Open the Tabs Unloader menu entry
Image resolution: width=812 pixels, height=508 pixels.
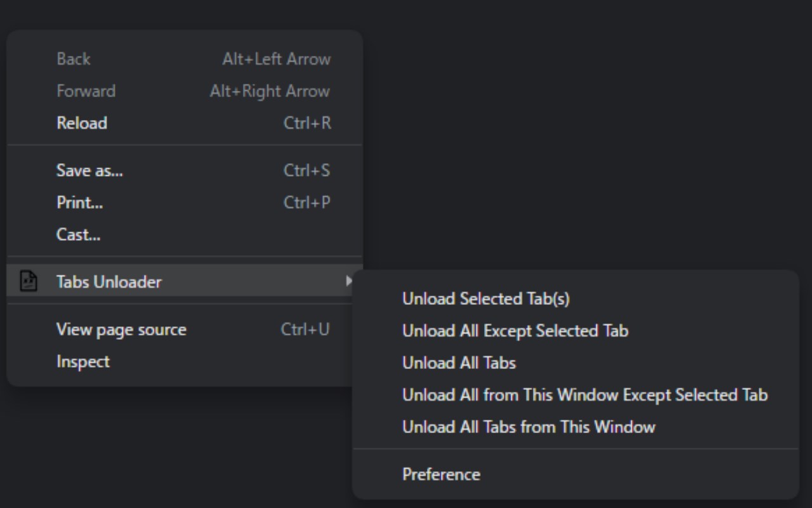pos(109,282)
